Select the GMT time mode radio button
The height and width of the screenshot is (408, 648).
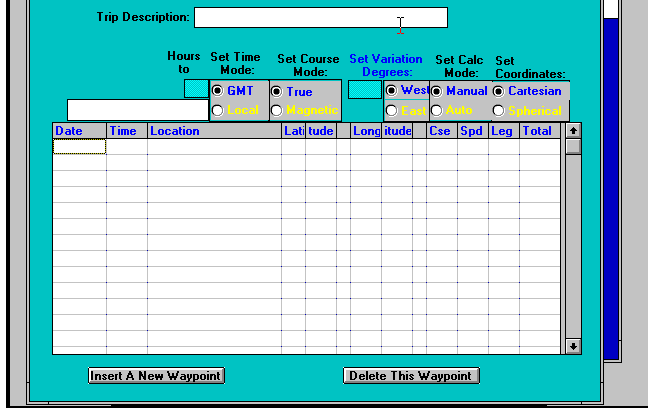coord(217,90)
